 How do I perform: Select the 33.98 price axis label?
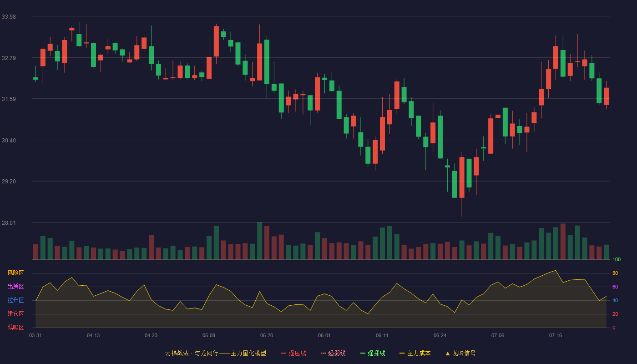click(9, 17)
